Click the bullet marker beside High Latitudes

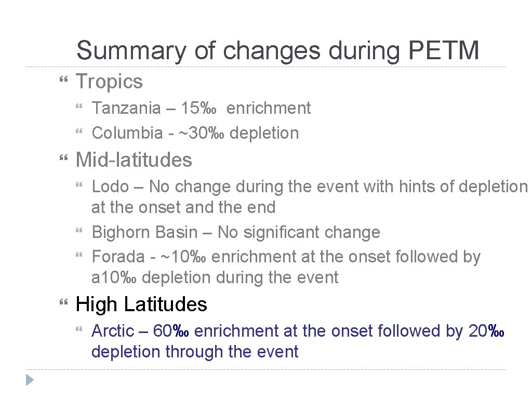coord(63,304)
